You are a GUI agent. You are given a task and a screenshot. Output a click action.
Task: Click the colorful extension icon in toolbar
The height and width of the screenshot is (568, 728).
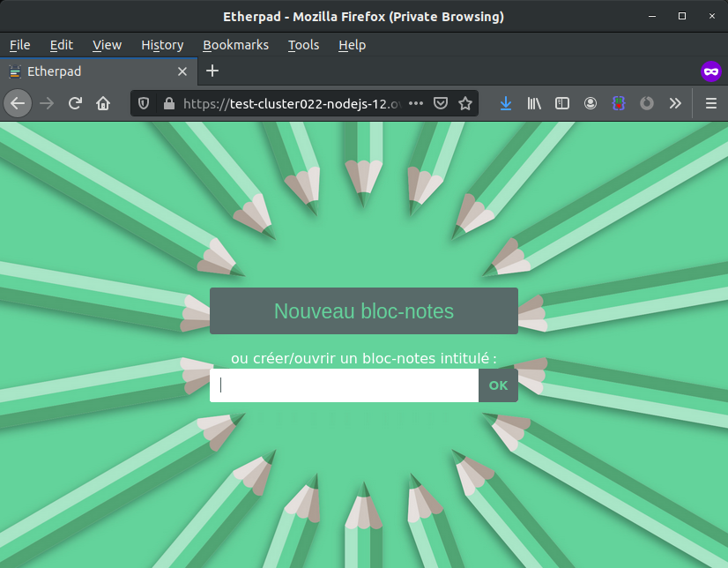point(619,103)
